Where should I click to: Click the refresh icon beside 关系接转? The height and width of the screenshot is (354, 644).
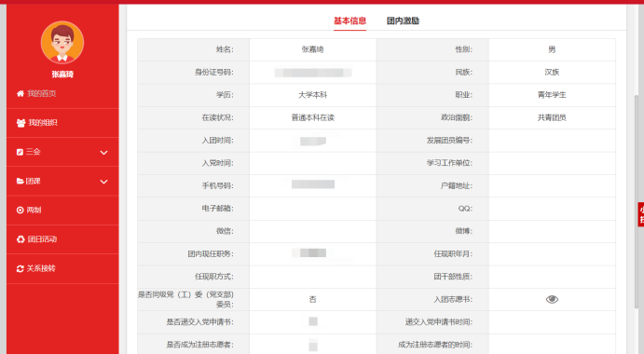click(21, 268)
